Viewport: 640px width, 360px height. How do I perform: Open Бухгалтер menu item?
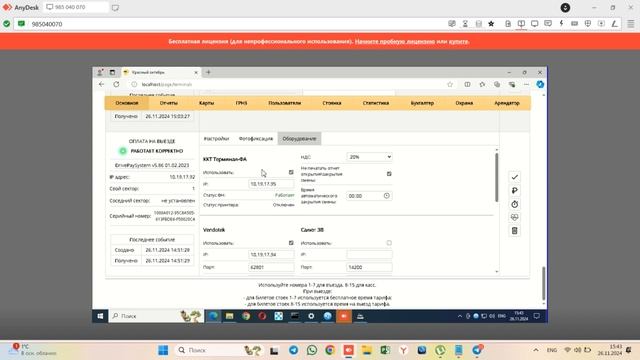(422, 103)
